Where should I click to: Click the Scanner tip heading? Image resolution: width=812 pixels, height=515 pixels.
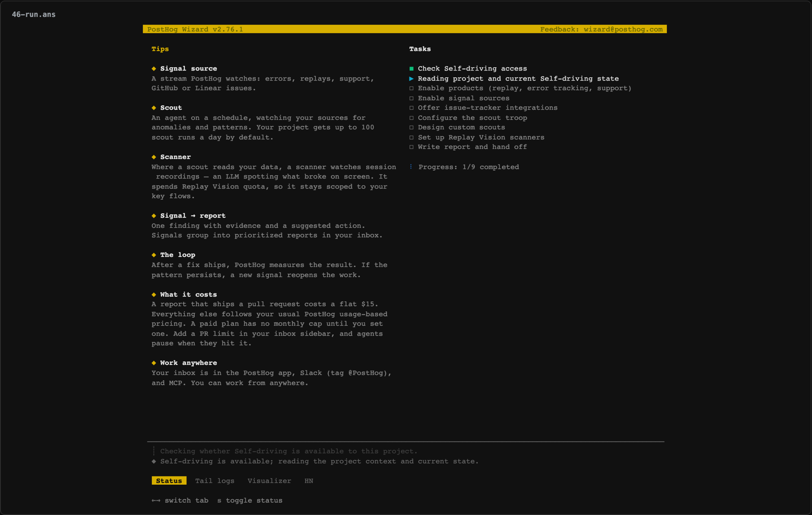(x=175, y=157)
